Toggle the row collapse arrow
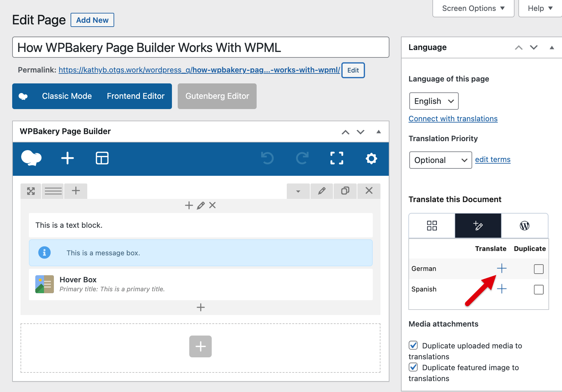 [x=298, y=191]
